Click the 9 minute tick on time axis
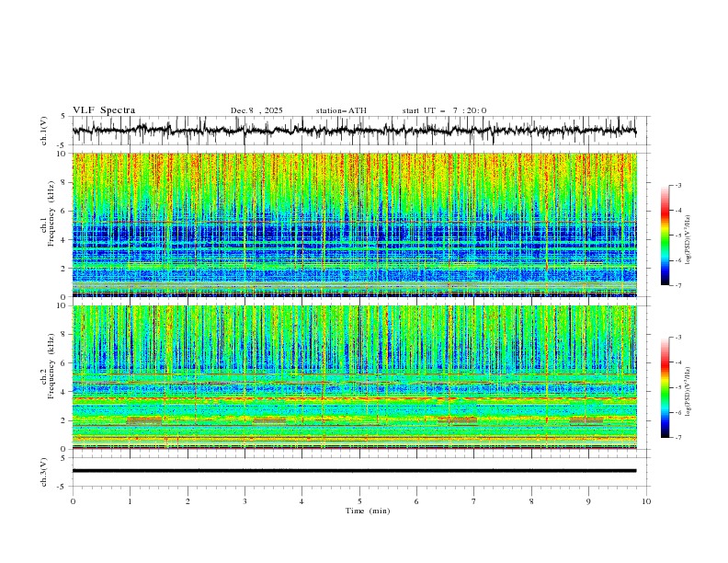This screenshot has width=728, height=563. 588,501
